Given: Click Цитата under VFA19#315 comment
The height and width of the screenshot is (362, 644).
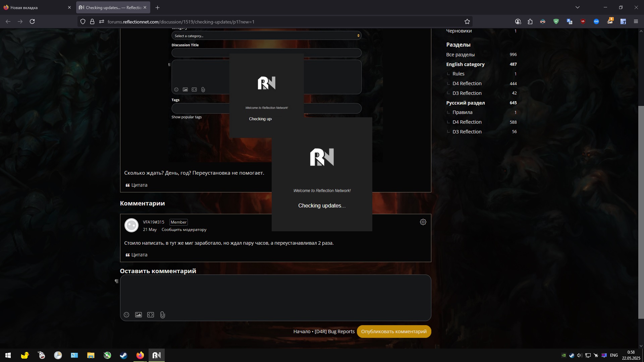Looking at the screenshot, I should (x=137, y=255).
